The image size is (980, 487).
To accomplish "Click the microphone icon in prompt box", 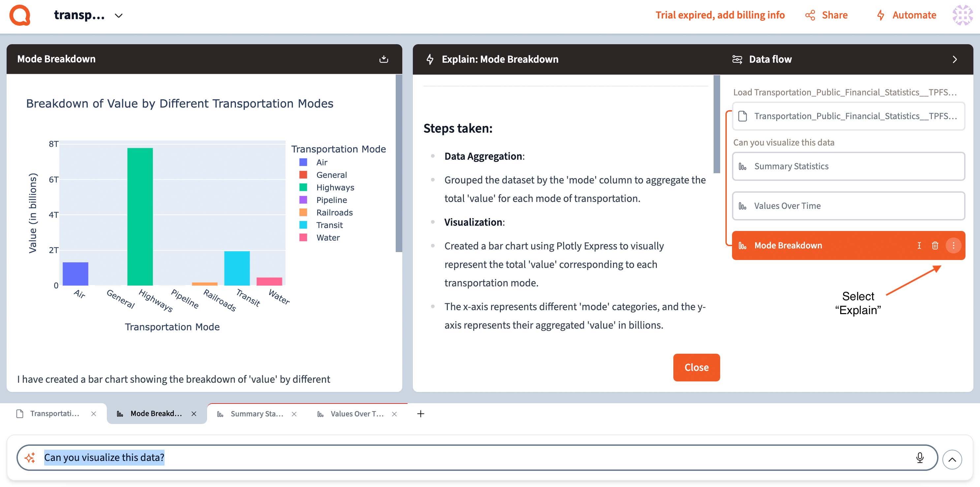I will click(x=920, y=457).
